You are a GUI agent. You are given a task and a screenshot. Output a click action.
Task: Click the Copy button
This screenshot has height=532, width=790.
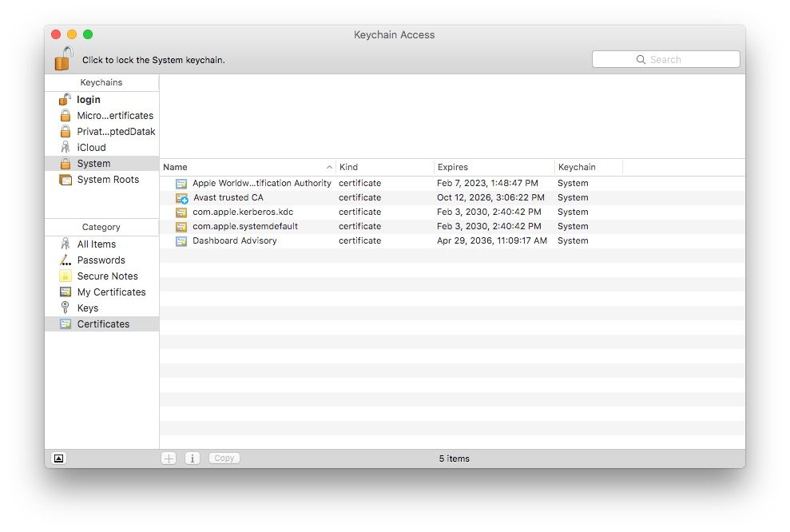tap(224, 458)
